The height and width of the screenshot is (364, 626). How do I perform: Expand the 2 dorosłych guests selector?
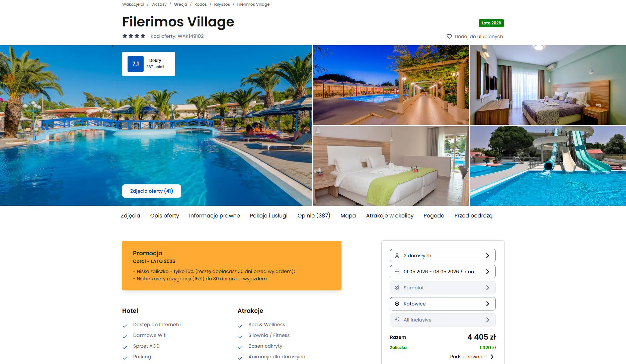(x=443, y=256)
